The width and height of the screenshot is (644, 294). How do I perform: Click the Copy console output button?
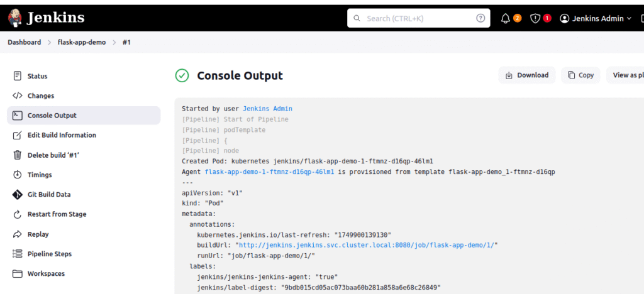coord(580,75)
